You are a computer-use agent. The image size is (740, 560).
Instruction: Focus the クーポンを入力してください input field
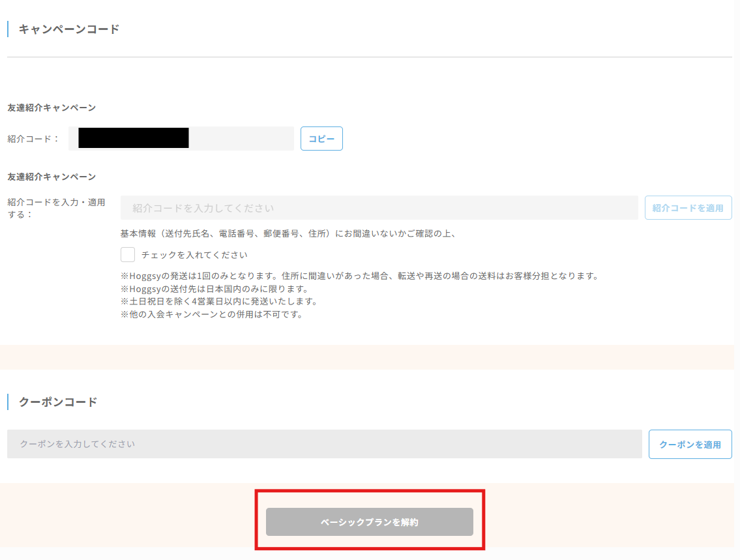click(324, 444)
